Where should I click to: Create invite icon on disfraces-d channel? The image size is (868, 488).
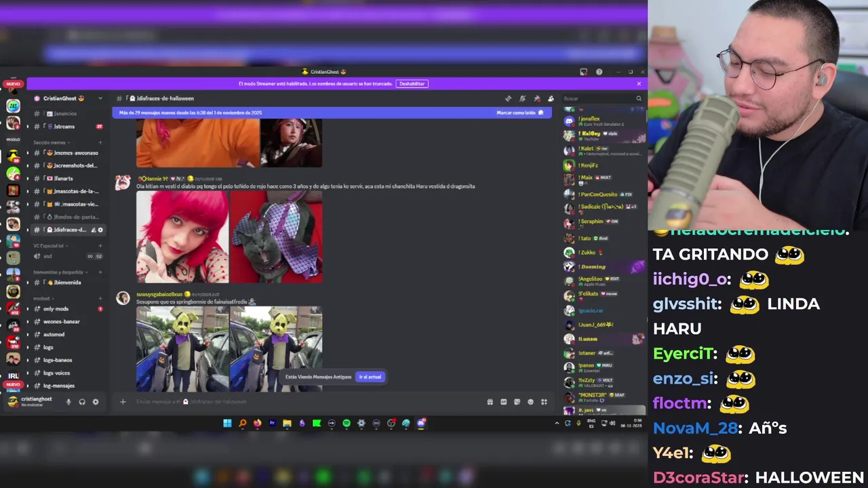click(94, 230)
